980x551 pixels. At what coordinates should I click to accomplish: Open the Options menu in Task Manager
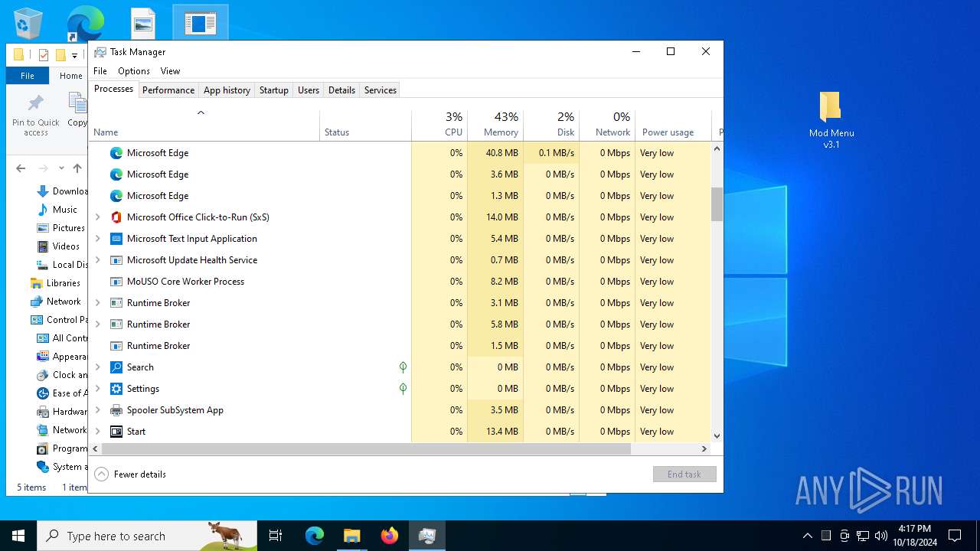(x=134, y=71)
